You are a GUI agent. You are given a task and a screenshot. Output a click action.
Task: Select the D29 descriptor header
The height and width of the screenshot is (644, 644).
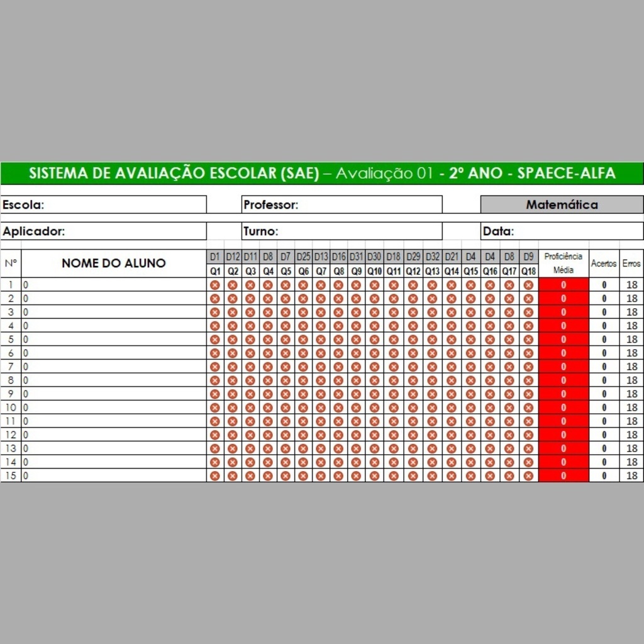click(413, 257)
